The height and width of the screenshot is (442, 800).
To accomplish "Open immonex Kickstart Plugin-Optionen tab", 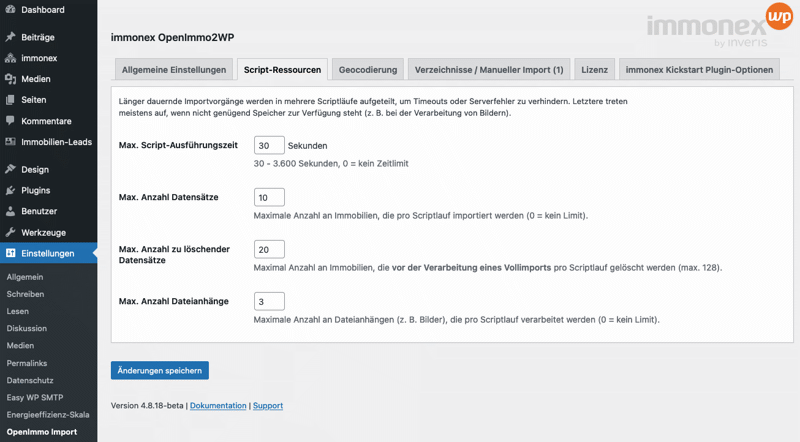I will click(699, 69).
